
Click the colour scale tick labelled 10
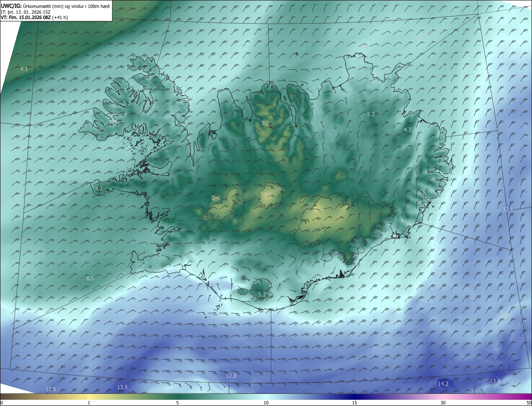[x=266, y=403]
